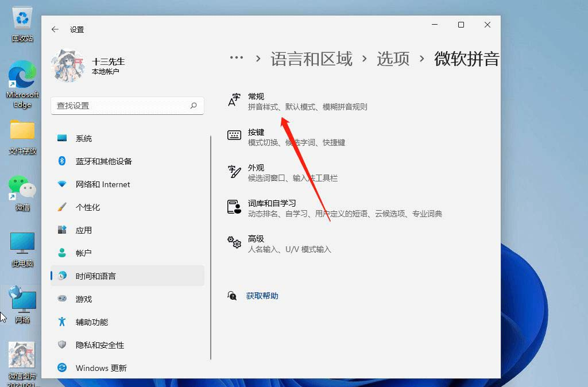Viewport: 588px width, 387px height.
Task: Select the 辅助功能 accessibility icon
Action: [x=62, y=322]
